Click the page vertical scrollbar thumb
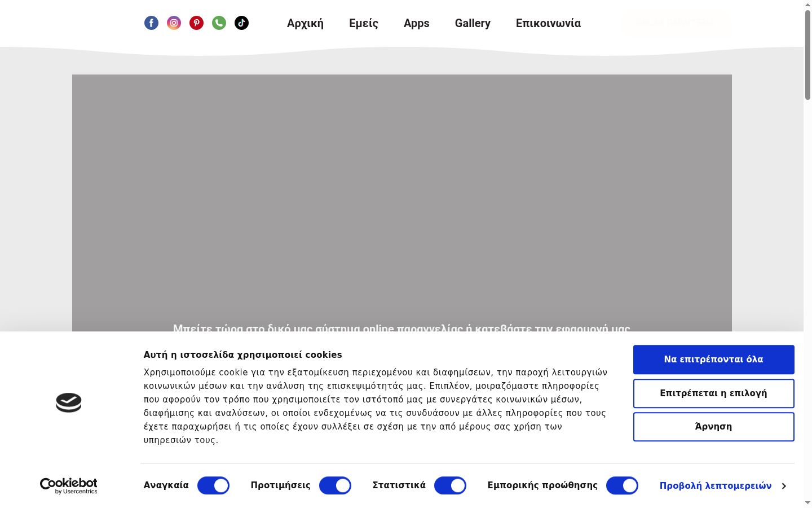Viewport: 812px width, 508px height. click(x=807, y=55)
